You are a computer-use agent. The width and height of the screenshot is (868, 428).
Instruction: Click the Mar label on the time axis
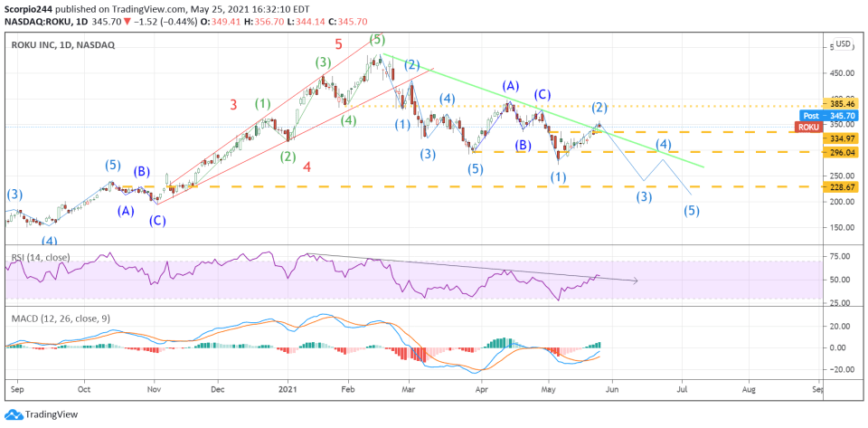[x=409, y=390]
